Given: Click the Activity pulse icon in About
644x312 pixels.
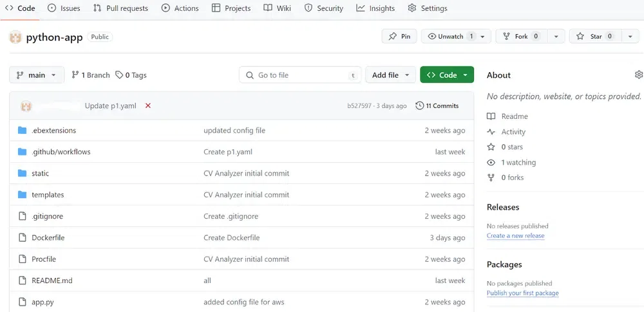Looking at the screenshot, I should tap(491, 132).
